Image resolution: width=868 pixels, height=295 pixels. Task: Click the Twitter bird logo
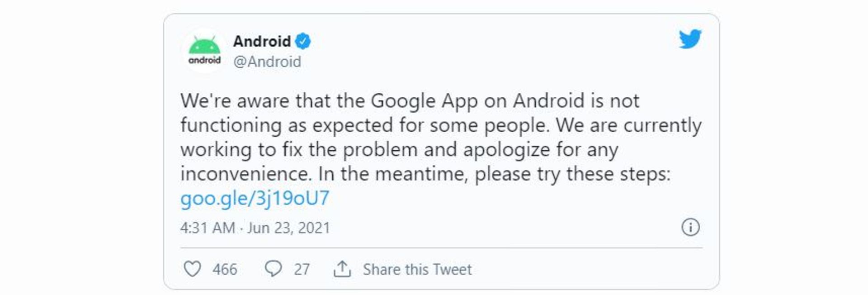click(690, 39)
